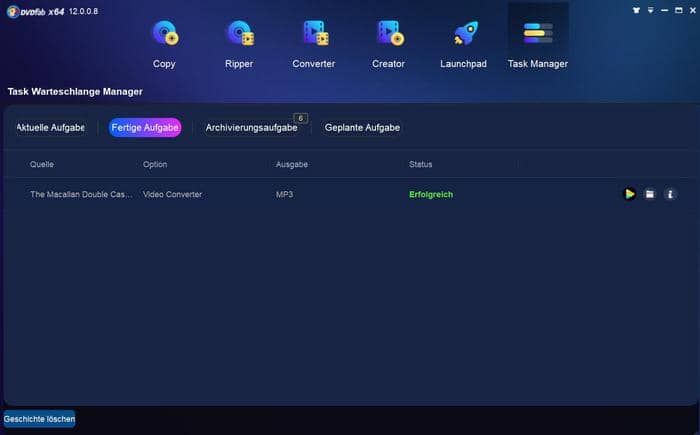Click the Quelle column header
The image size is (700, 435).
coord(42,164)
